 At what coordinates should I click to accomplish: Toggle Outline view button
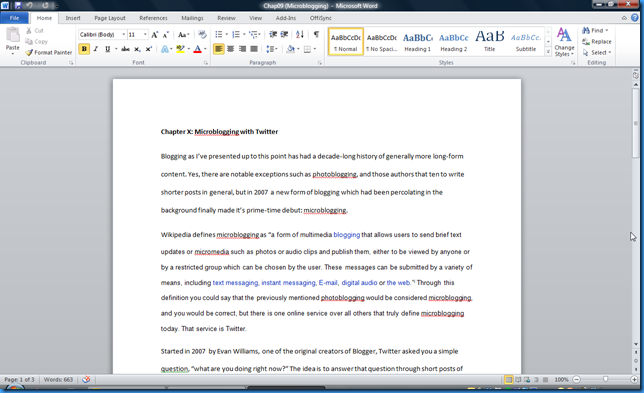(536, 379)
